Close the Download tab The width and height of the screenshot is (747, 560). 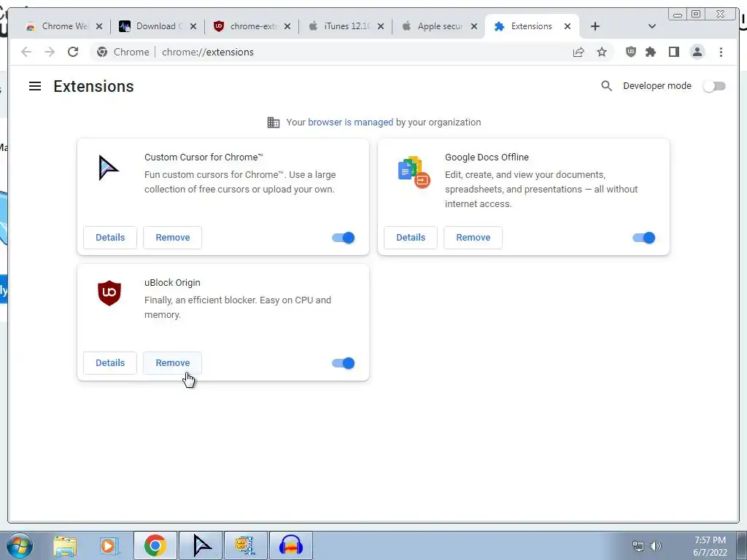point(193,26)
